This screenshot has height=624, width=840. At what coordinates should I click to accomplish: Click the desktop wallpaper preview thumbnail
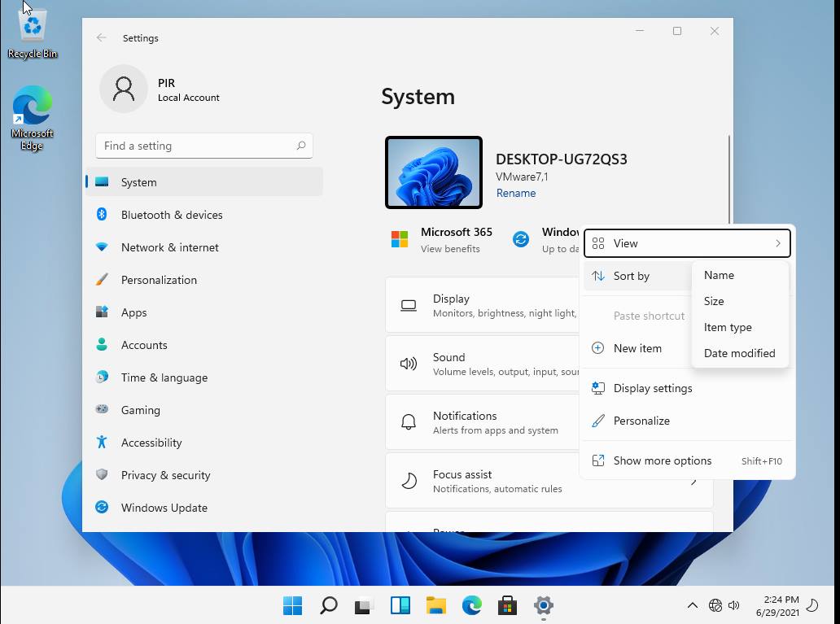click(434, 172)
